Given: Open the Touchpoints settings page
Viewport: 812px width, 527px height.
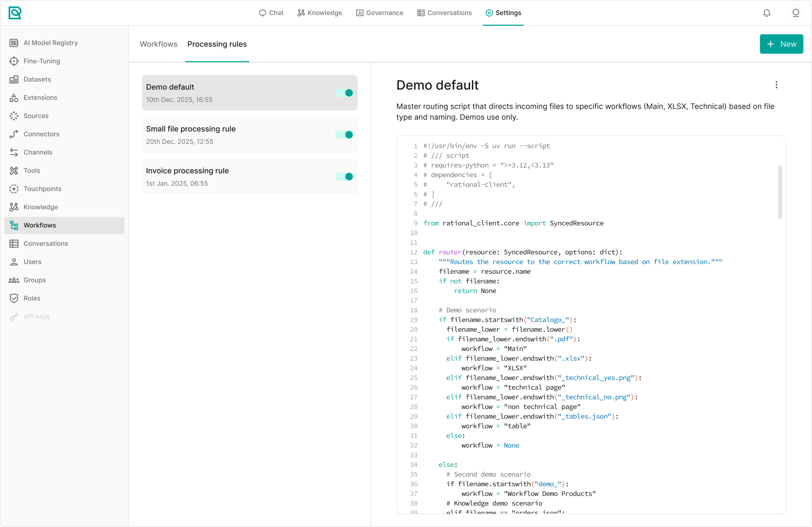Looking at the screenshot, I should (42, 189).
